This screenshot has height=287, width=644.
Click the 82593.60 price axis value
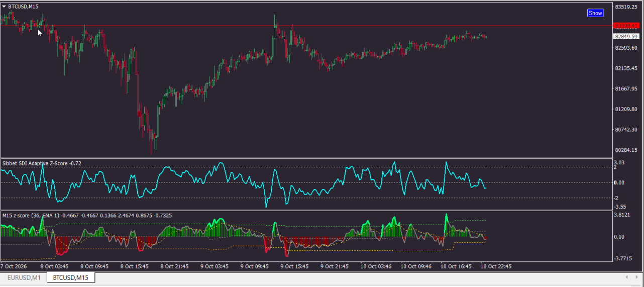click(626, 48)
